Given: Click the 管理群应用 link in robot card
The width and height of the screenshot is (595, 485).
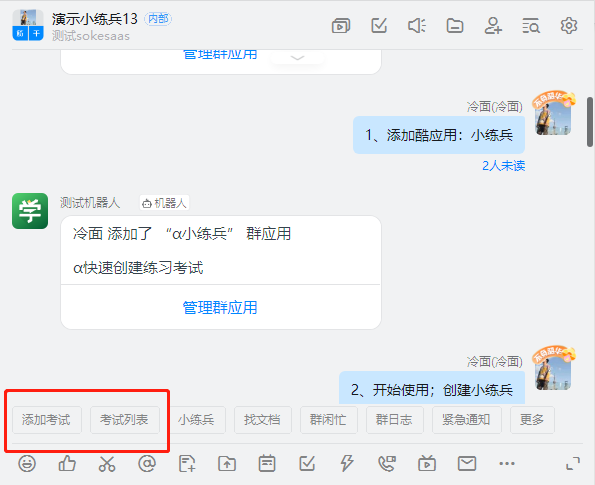Looking at the screenshot, I should click(220, 307).
